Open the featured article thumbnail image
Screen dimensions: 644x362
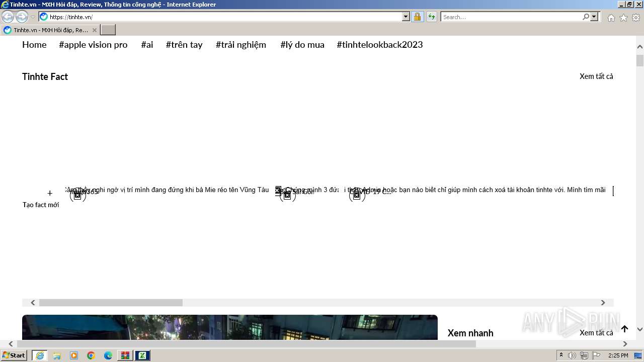pos(230,327)
